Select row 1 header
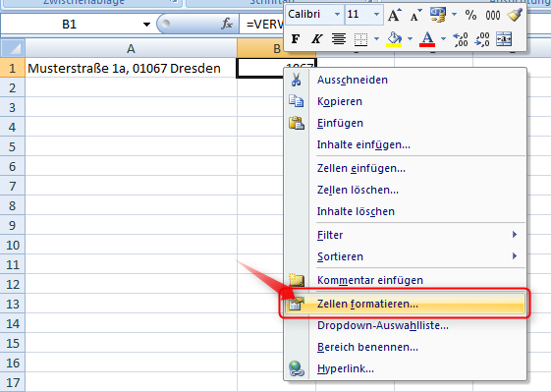 point(13,68)
